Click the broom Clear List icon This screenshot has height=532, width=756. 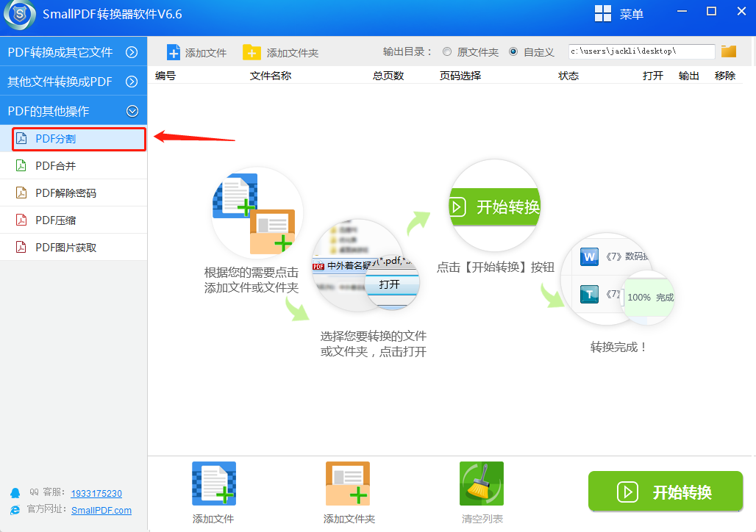[482, 484]
